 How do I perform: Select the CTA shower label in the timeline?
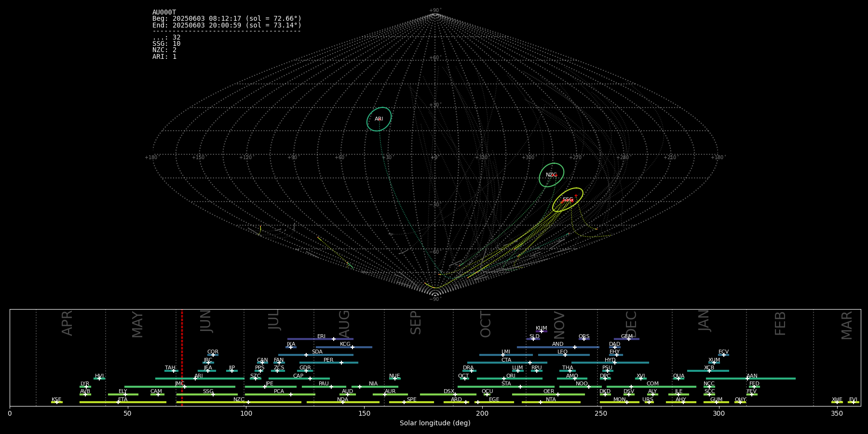(506, 360)
